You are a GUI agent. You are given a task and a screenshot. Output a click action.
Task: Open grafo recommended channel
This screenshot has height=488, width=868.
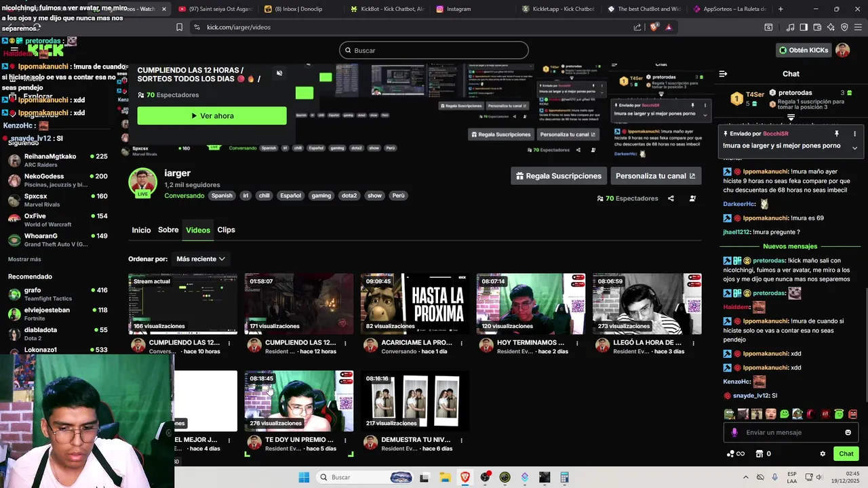pos(58,294)
